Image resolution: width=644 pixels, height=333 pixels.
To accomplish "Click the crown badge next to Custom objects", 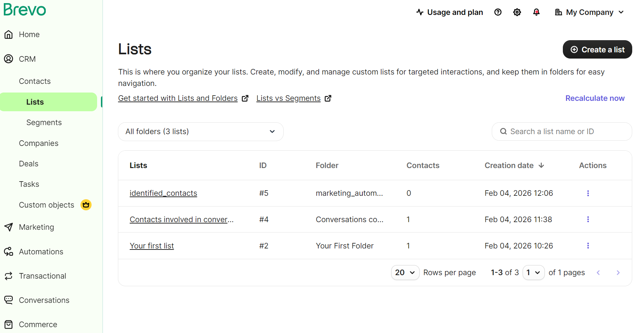I will (86, 205).
